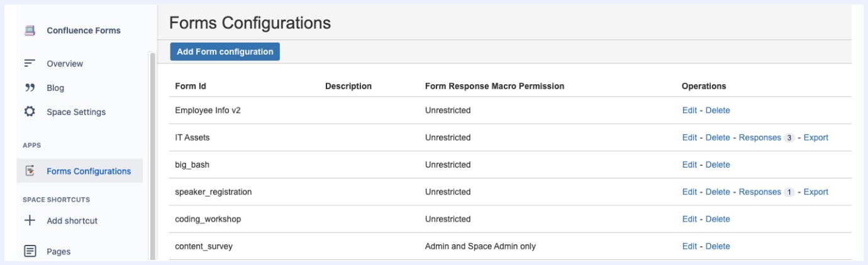Click the content_survey form id
This screenshot has height=265, width=868.
[204, 246]
